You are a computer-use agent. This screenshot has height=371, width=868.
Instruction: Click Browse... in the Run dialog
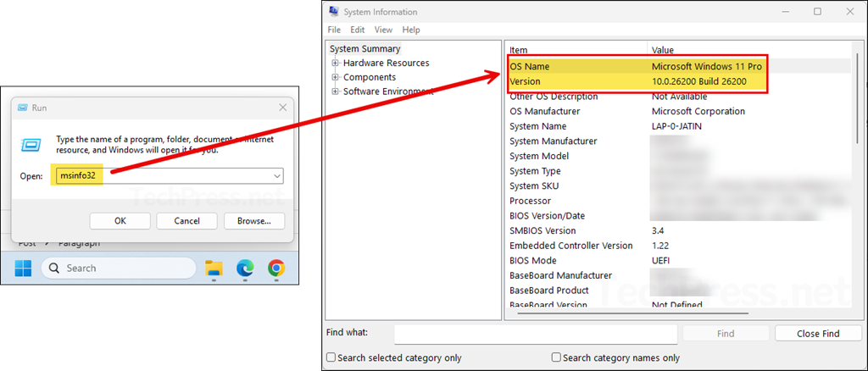(254, 220)
